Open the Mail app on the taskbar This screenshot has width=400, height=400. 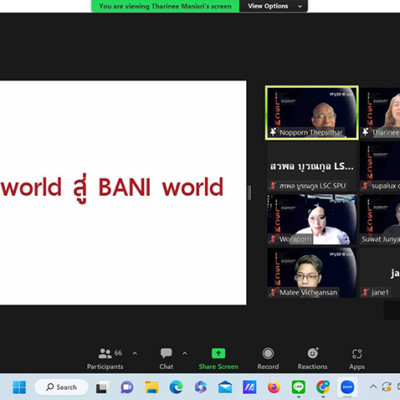pyautogui.click(x=225, y=387)
